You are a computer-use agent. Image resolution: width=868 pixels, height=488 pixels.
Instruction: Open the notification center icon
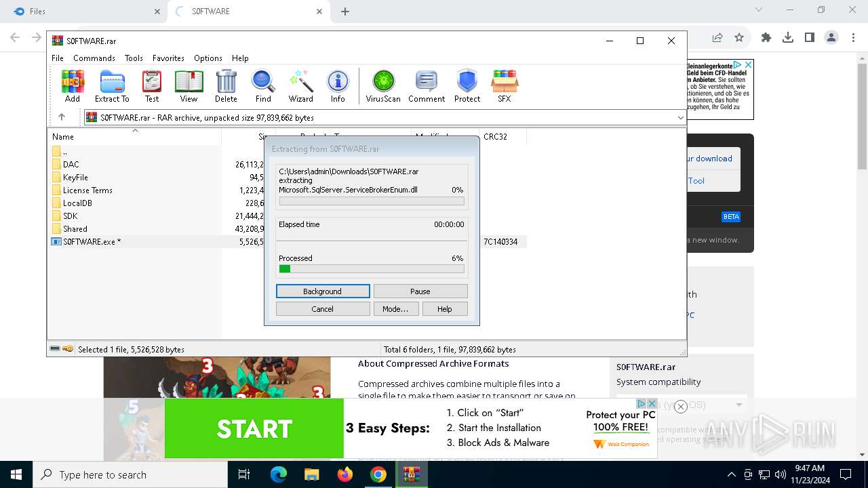pos(846,474)
